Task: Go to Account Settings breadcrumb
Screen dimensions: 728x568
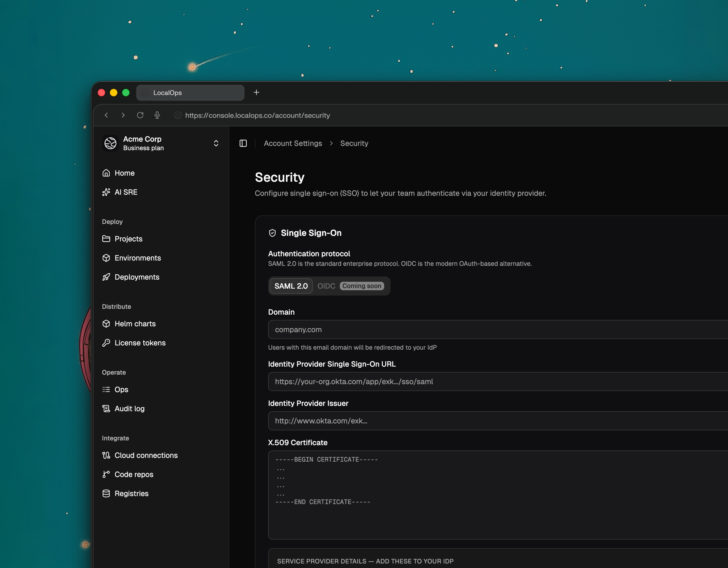Action: click(x=293, y=143)
